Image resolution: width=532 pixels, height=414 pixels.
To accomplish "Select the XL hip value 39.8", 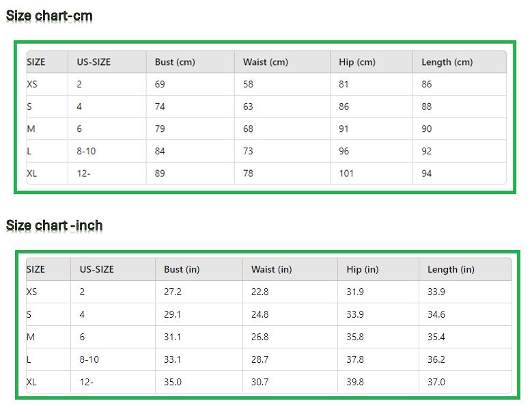I will [x=355, y=382].
